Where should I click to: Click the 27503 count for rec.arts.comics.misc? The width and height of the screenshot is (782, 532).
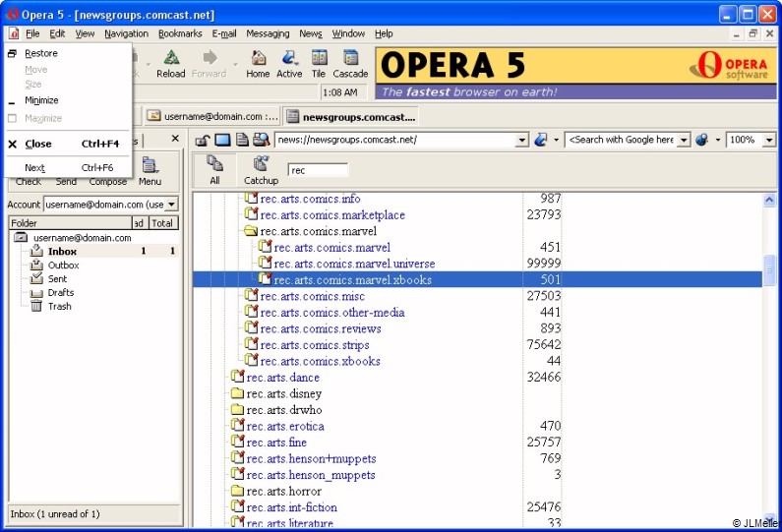coord(544,296)
